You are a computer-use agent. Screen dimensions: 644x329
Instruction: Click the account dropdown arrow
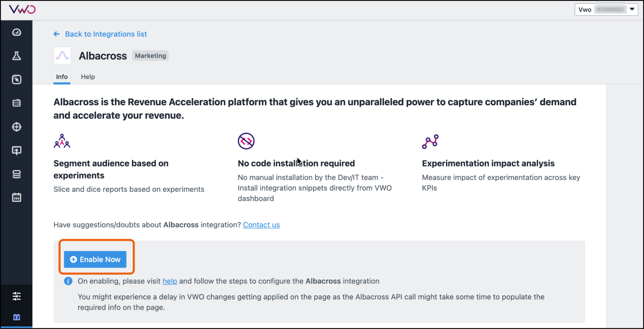632,9
